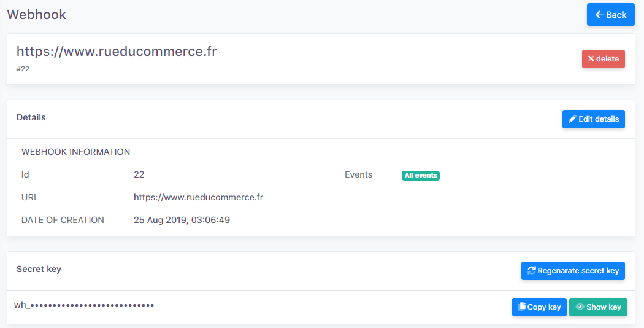Image resolution: width=644 pixels, height=328 pixels.
Task: Click the left arrow icon in Back
Action: click(599, 14)
